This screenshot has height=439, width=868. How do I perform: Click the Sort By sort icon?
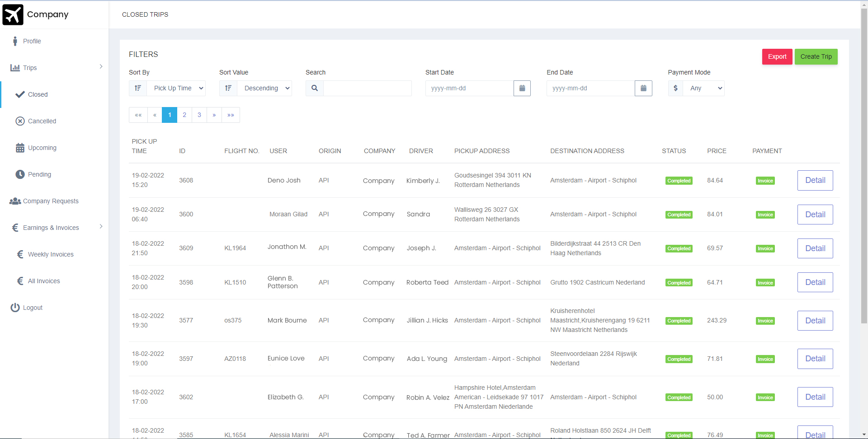tap(138, 89)
